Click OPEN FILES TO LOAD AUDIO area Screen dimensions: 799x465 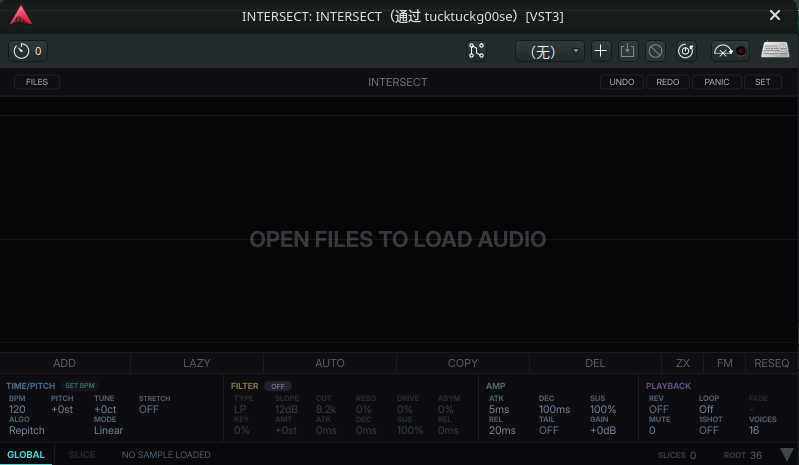pos(397,239)
